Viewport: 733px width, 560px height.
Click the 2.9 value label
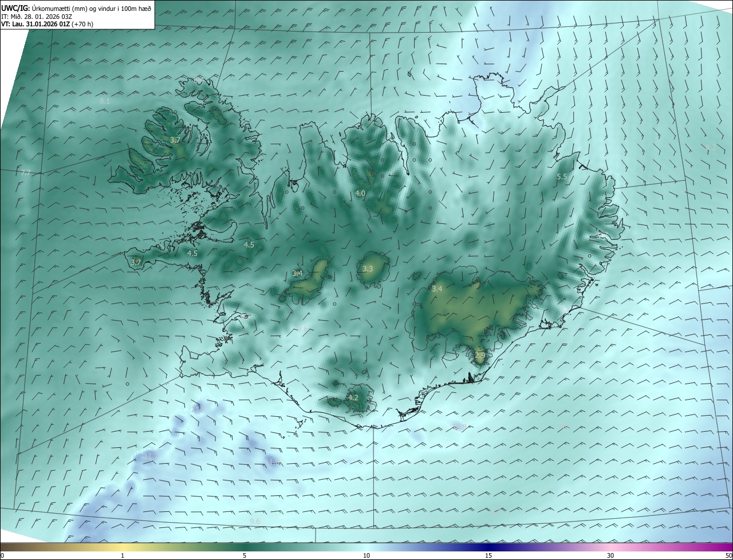click(x=480, y=356)
